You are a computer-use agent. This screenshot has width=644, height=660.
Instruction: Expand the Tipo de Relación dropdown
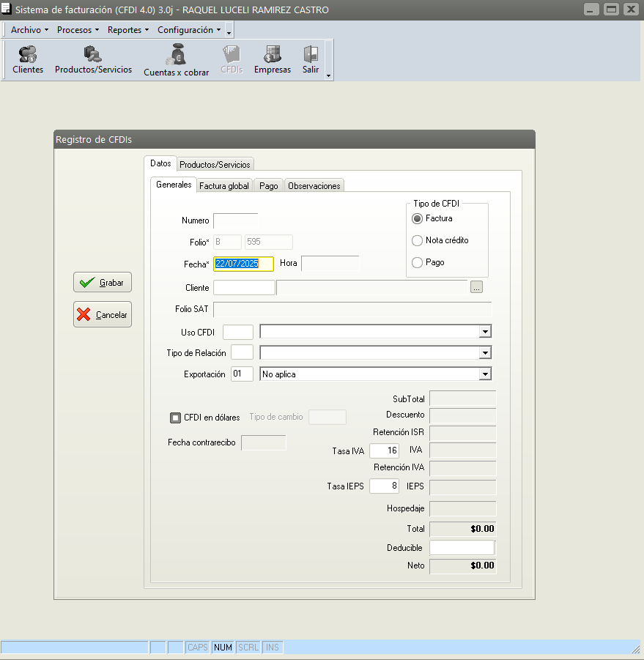pos(484,353)
